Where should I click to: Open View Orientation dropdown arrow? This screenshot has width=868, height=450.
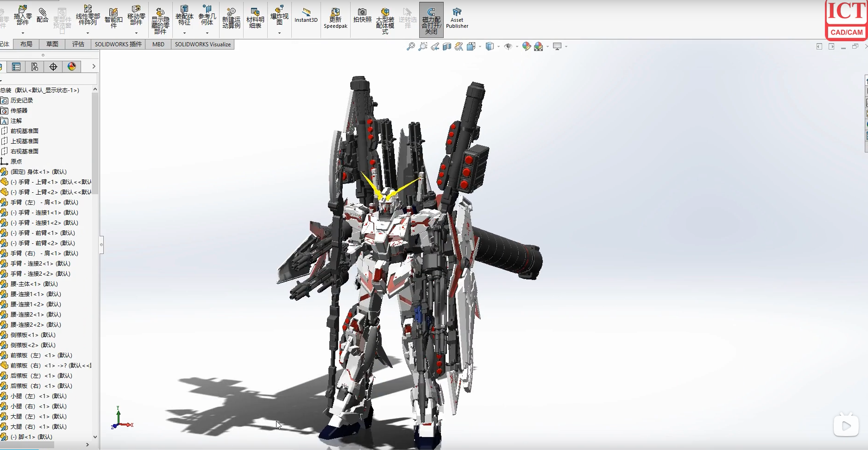[x=480, y=46]
